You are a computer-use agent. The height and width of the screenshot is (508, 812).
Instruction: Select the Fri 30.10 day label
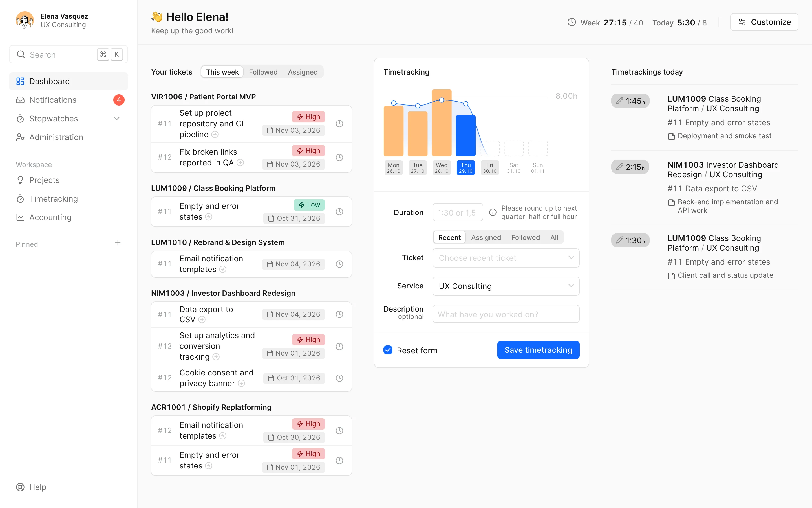click(x=489, y=168)
